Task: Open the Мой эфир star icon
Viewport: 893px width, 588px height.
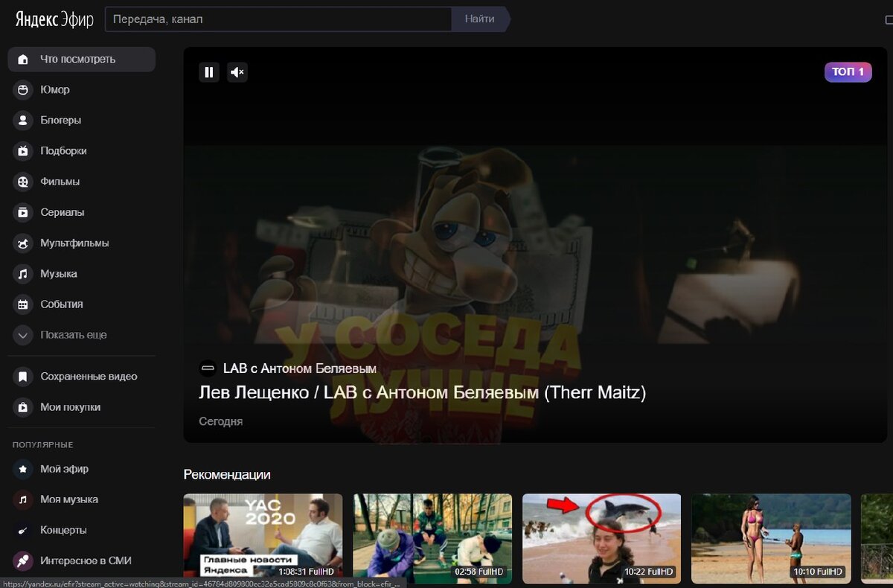Action: 23,469
